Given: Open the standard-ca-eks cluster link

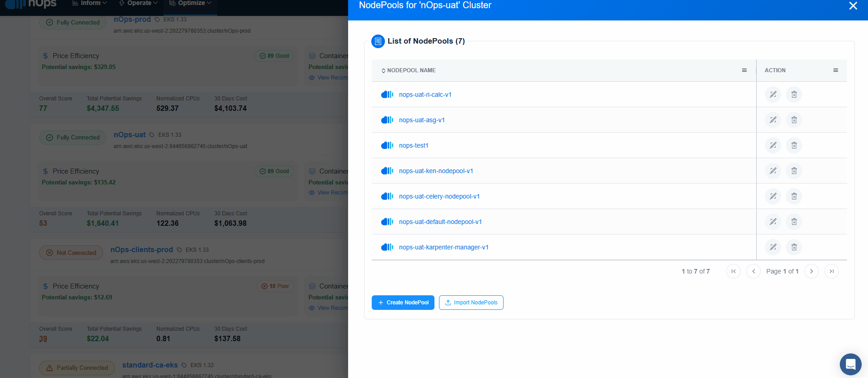Looking at the screenshot, I should 150,365.
